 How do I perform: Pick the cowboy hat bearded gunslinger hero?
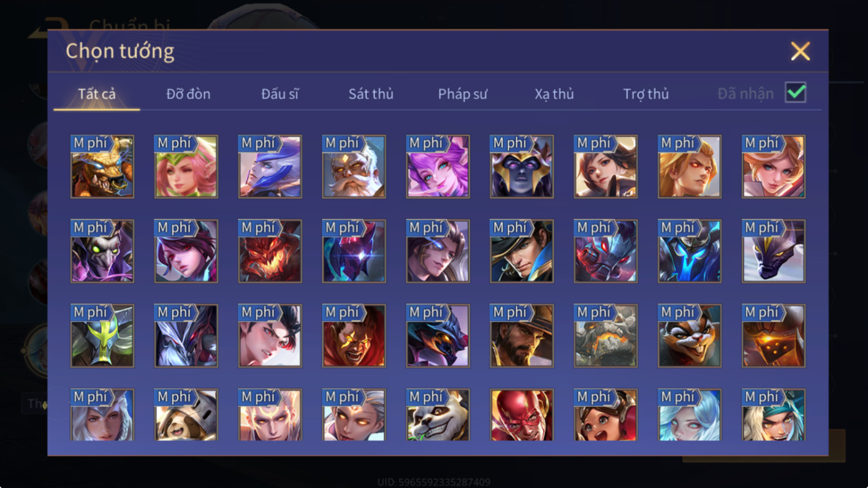521,336
